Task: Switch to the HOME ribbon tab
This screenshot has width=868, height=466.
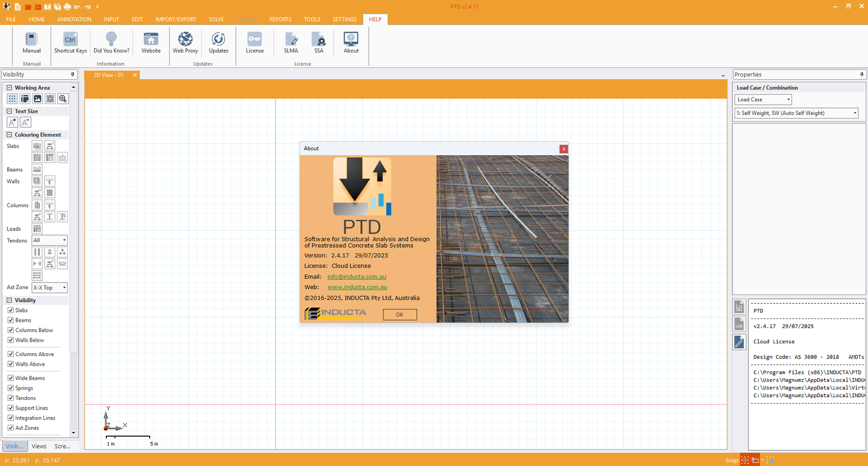Action: tap(37, 19)
